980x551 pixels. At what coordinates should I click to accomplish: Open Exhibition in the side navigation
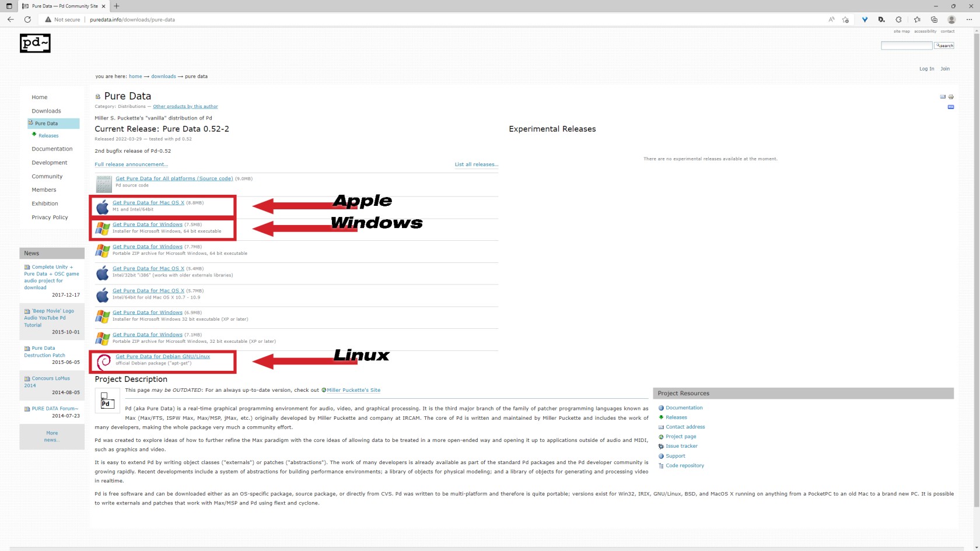point(45,203)
